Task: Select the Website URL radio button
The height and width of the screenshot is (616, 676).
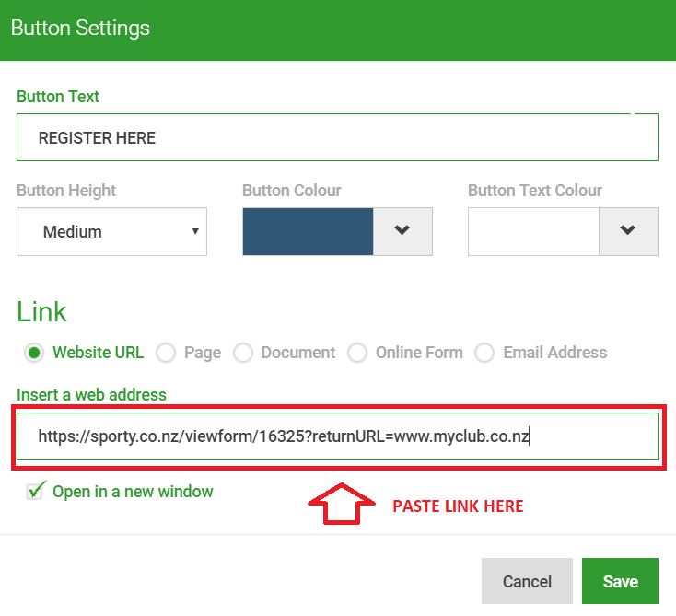Action: pyautogui.click(x=34, y=353)
